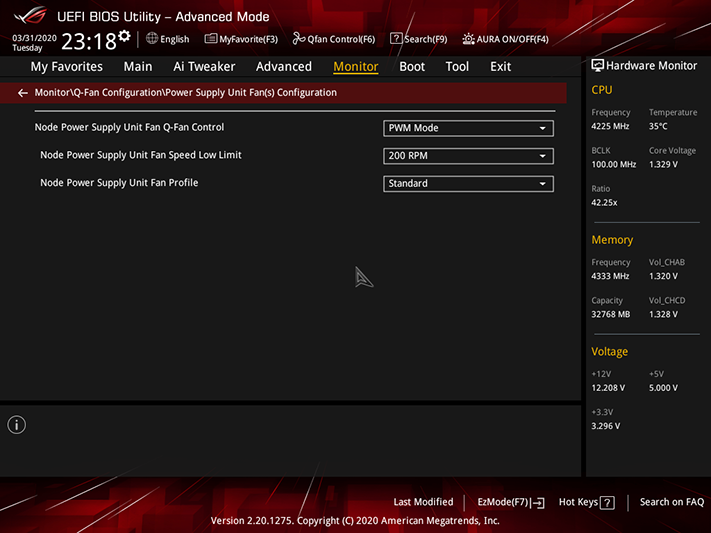Viewport: 711px width, 533px height.
Task: Open Search on FAQ link
Action: pos(672,502)
